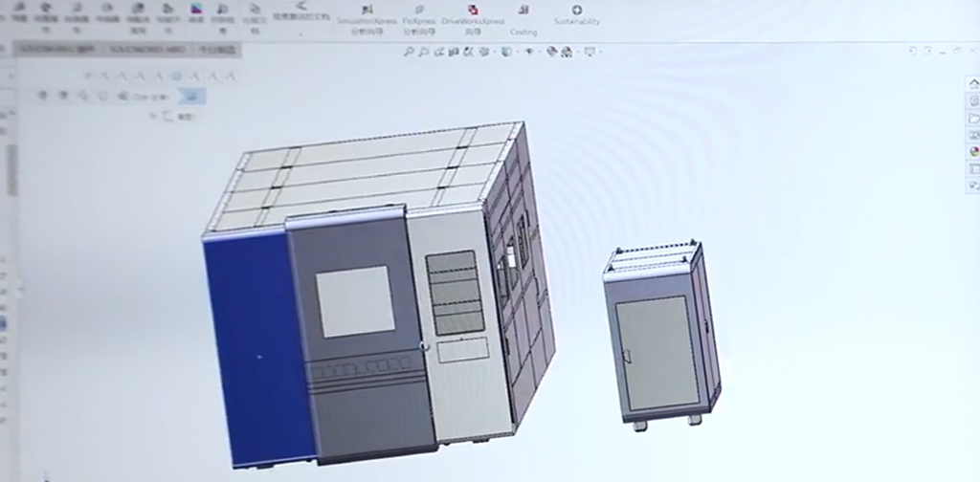Select the square window on the enclosure door
The height and width of the screenshot is (482, 980).
(x=355, y=301)
